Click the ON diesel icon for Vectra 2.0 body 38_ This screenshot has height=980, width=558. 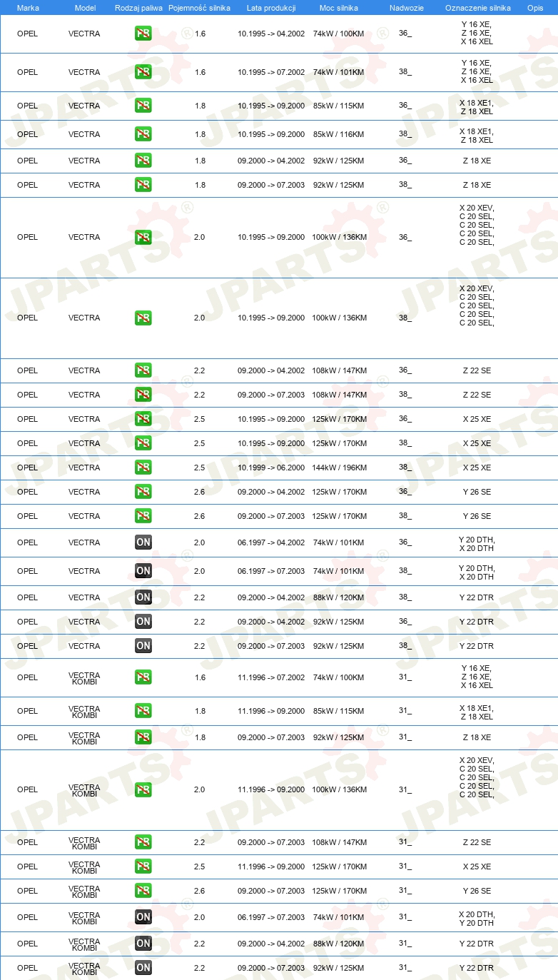pos(143,570)
